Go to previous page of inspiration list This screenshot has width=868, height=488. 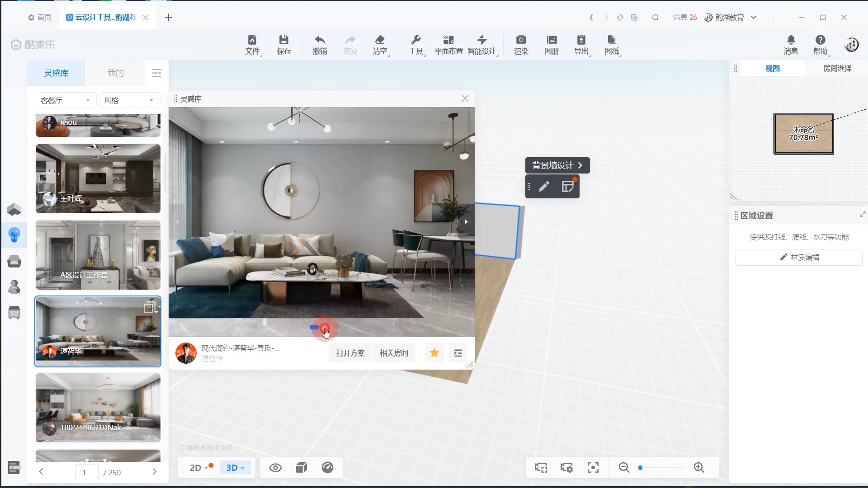click(41, 472)
